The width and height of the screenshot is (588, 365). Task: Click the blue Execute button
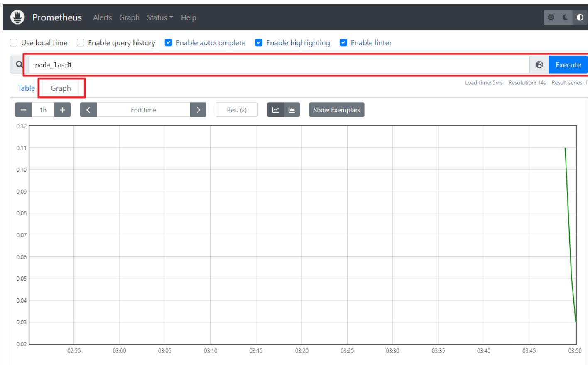tap(568, 65)
